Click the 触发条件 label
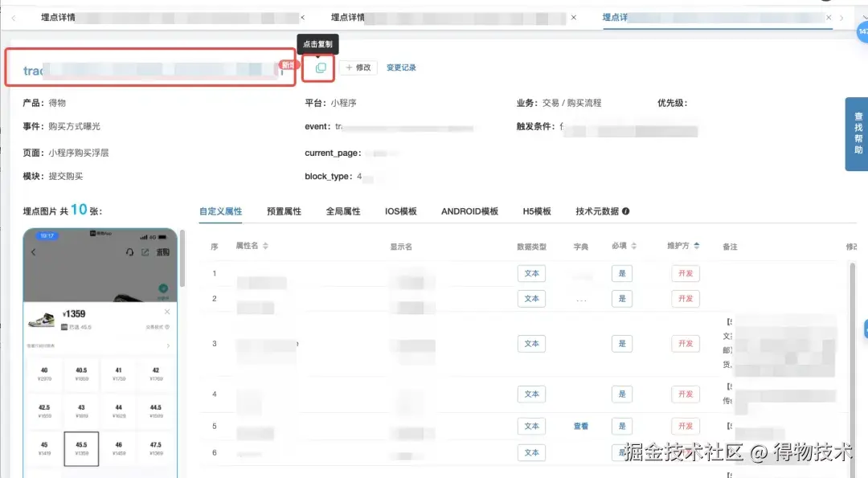Screen dimensions: 868x478 click(x=535, y=126)
